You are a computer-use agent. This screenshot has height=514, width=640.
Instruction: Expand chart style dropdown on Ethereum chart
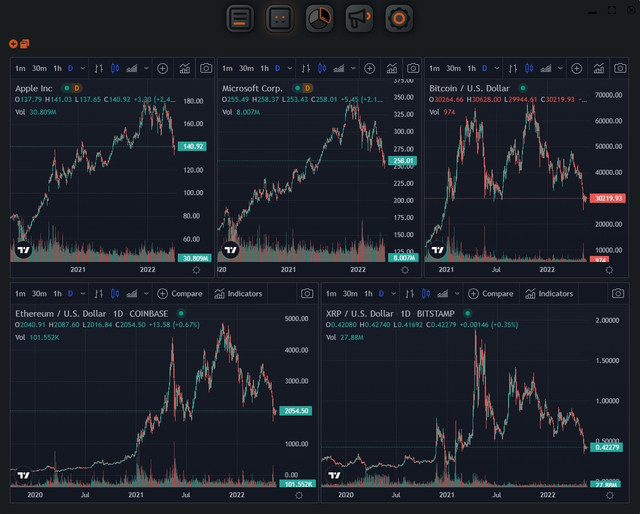(x=146, y=294)
